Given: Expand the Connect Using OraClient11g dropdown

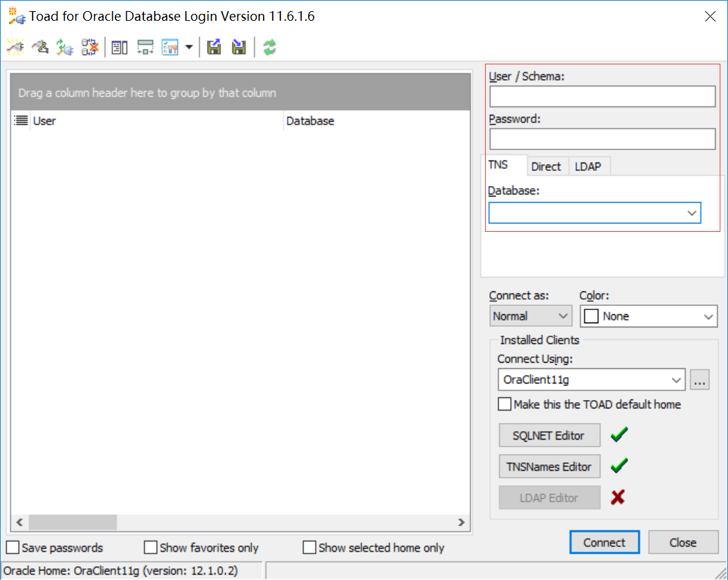Looking at the screenshot, I should (676, 380).
